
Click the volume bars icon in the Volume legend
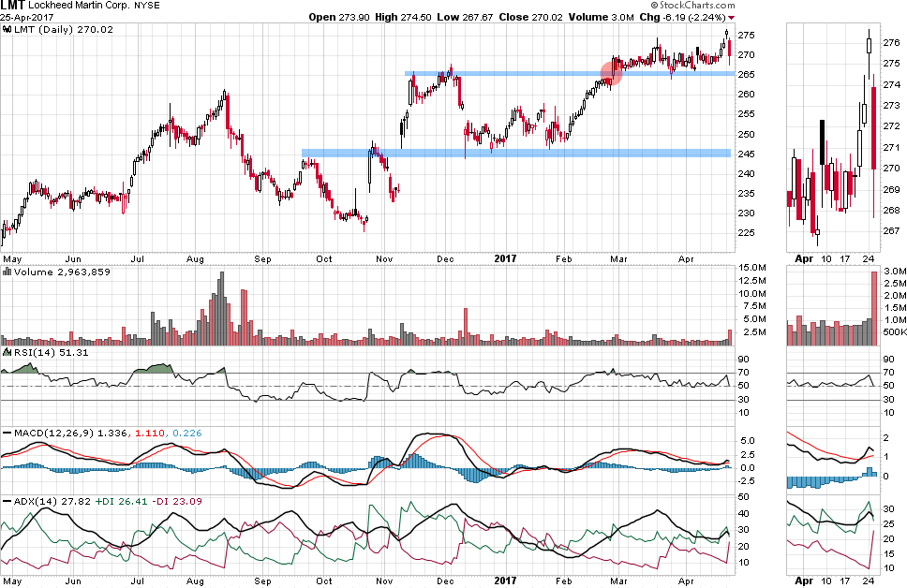[7, 272]
